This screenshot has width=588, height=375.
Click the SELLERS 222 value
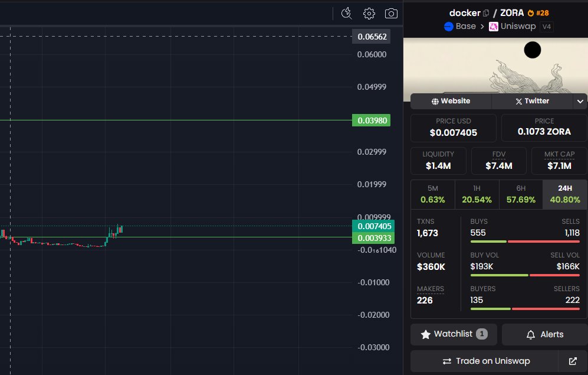(x=572, y=300)
